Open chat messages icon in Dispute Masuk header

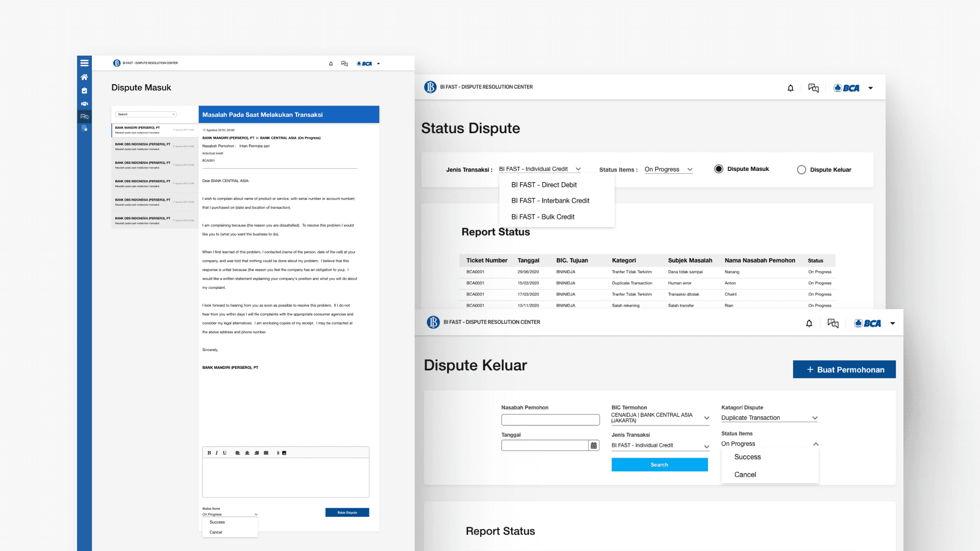pos(345,64)
